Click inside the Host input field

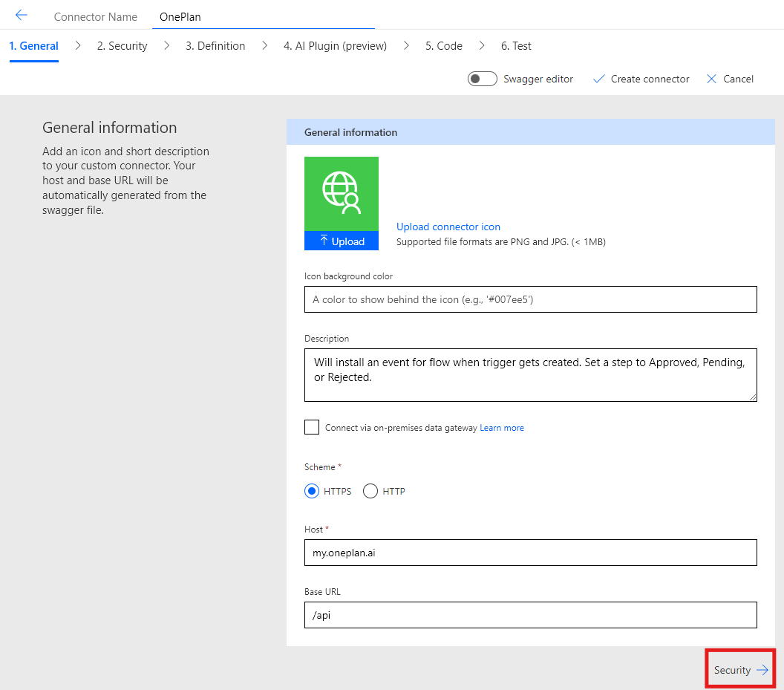point(530,553)
